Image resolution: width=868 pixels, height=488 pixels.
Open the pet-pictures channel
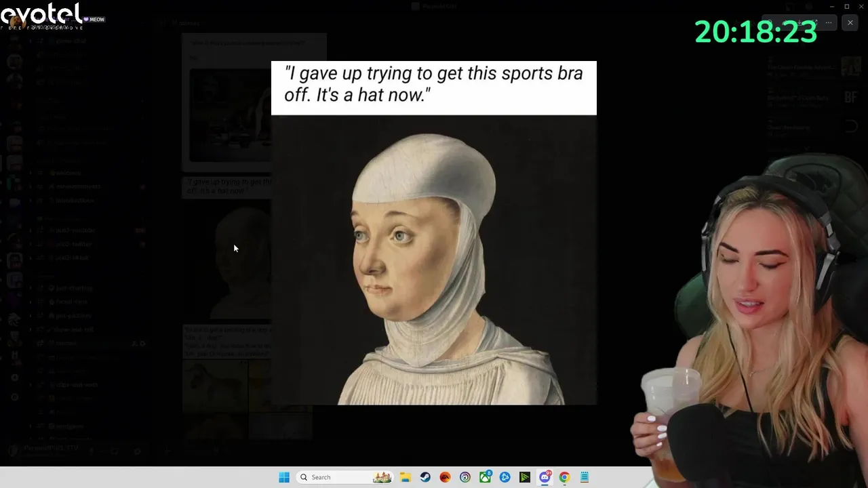click(x=73, y=315)
